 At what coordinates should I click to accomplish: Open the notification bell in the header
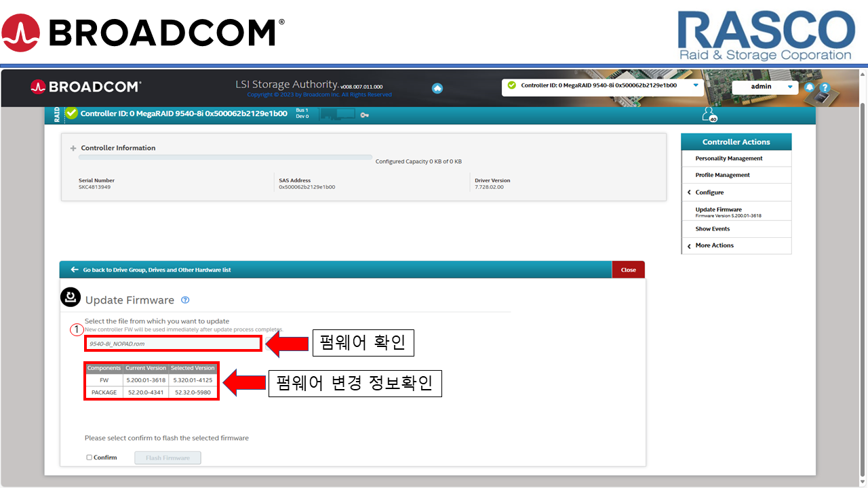coord(810,87)
